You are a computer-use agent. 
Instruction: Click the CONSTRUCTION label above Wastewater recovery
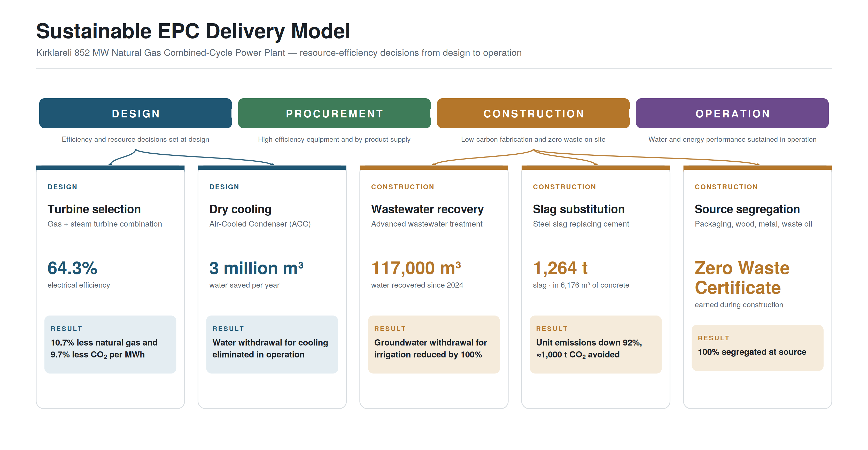point(403,187)
